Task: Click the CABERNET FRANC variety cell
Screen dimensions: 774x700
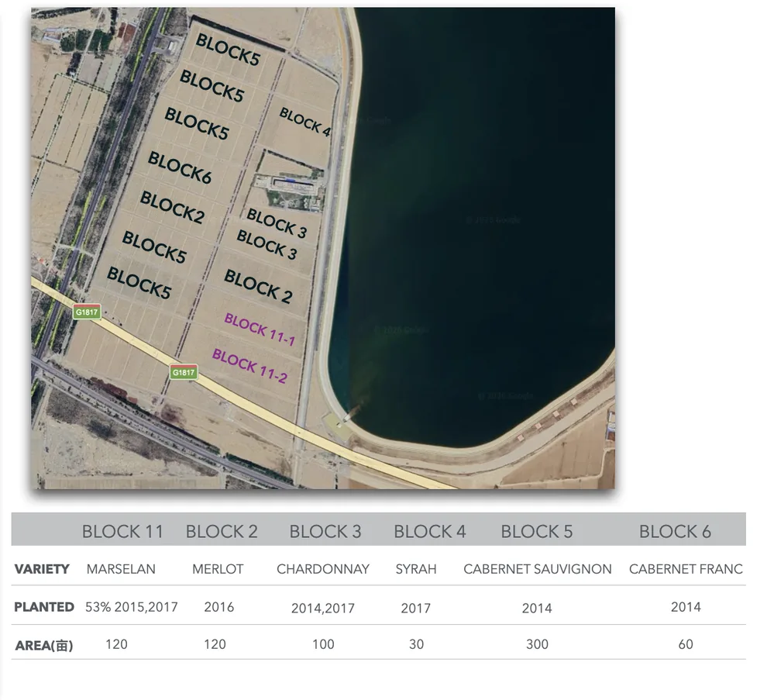Action: pyautogui.click(x=686, y=569)
